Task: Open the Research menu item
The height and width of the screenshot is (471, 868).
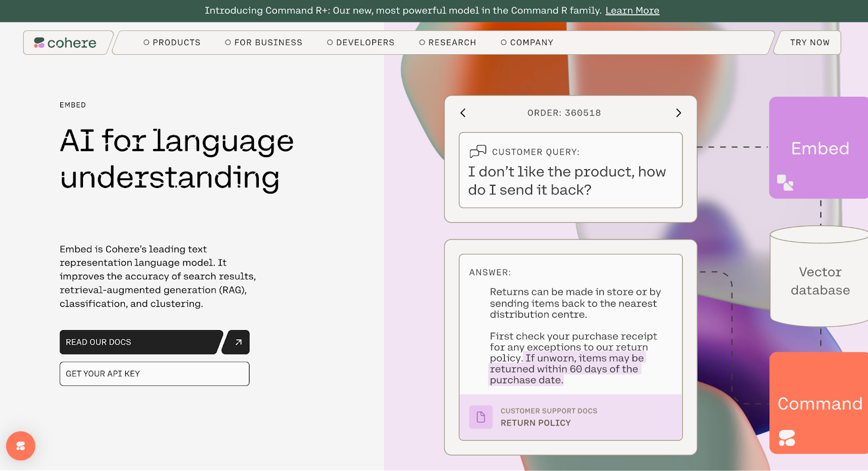Action: pyautogui.click(x=448, y=42)
